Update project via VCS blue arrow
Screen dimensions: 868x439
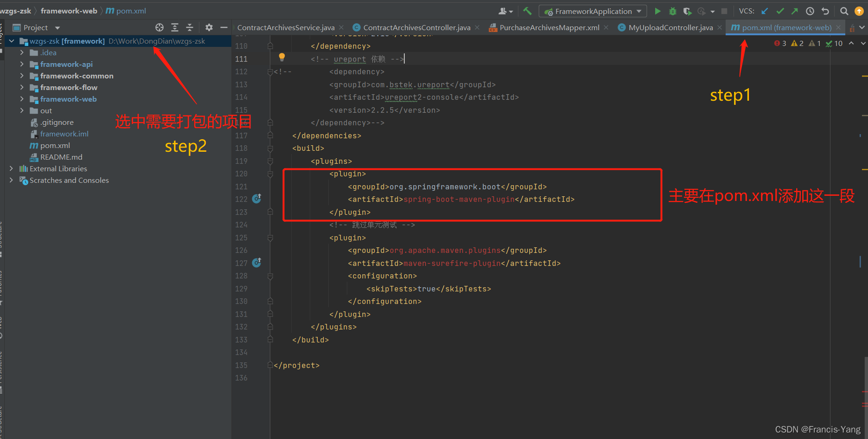tap(765, 11)
